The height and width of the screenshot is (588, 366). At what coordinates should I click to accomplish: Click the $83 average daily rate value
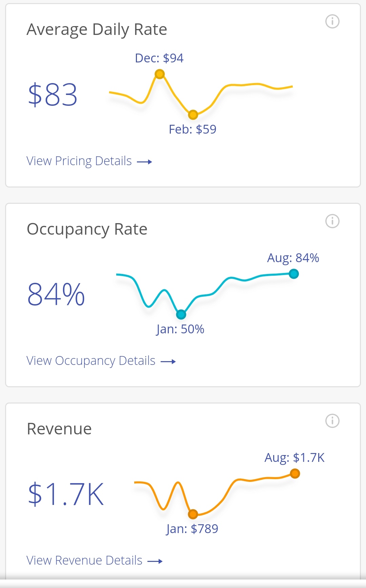point(53,95)
